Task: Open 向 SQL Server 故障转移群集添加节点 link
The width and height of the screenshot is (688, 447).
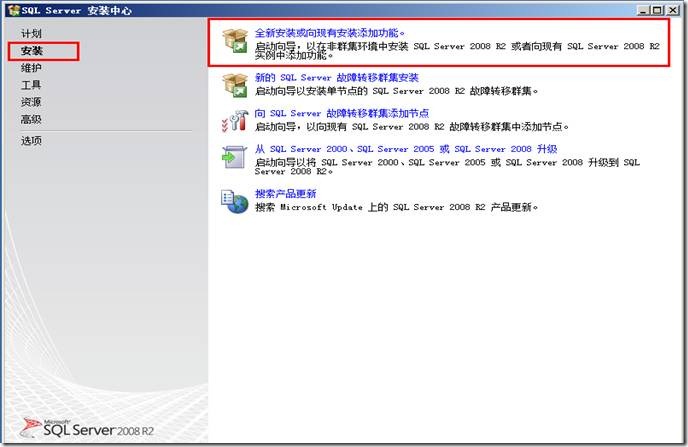Action: 341,113
